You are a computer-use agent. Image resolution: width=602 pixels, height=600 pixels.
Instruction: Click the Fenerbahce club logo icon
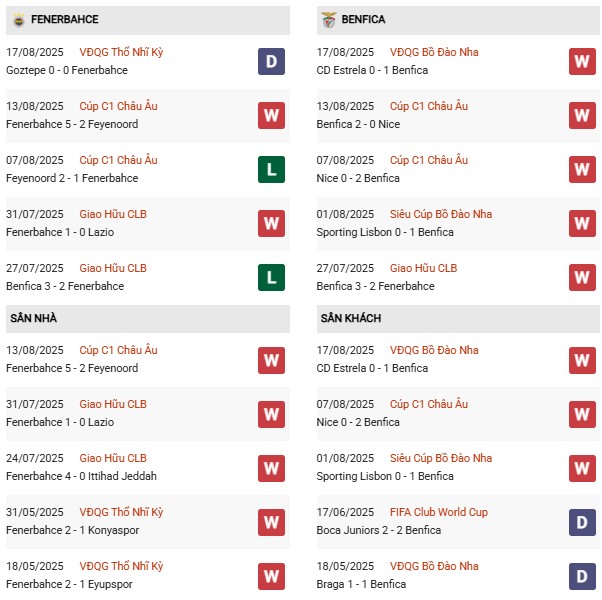coord(18,19)
